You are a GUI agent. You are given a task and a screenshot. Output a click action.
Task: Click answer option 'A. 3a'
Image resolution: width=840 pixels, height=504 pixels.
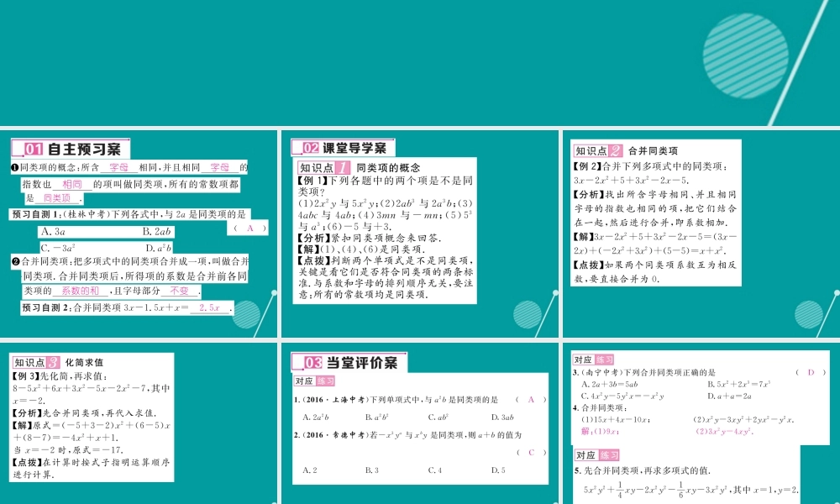pyautogui.click(x=53, y=231)
